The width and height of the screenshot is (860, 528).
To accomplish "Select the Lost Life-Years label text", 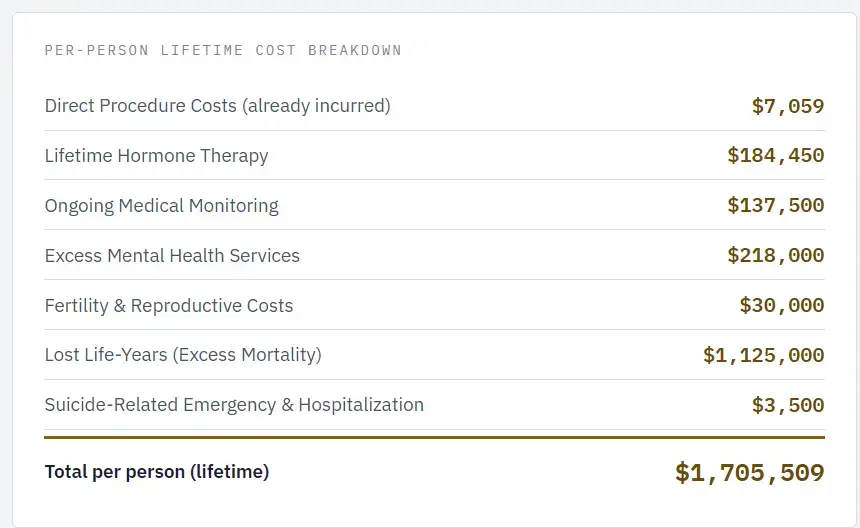I will (113, 355).
